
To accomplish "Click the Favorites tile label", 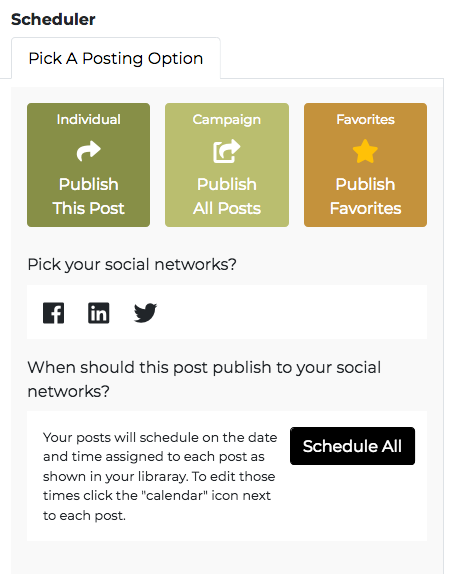I will (365, 119).
